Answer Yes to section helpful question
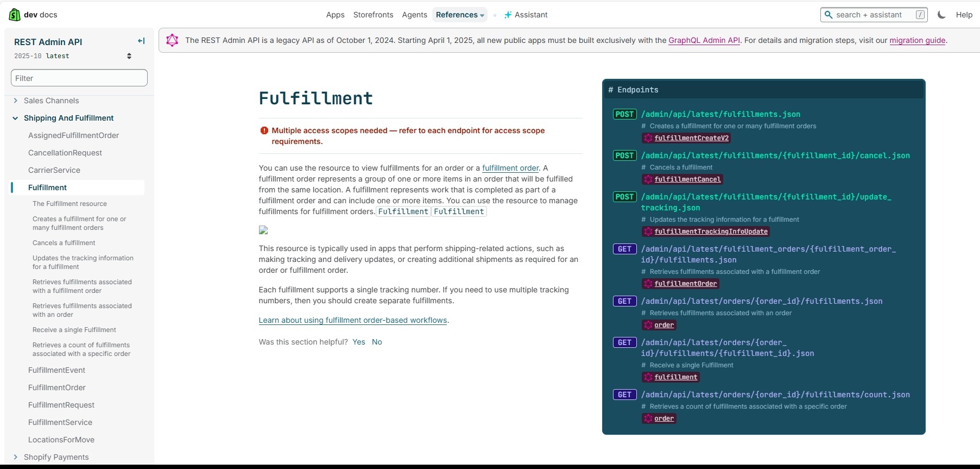Viewport: 980px width, 469px height. (x=359, y=342)
